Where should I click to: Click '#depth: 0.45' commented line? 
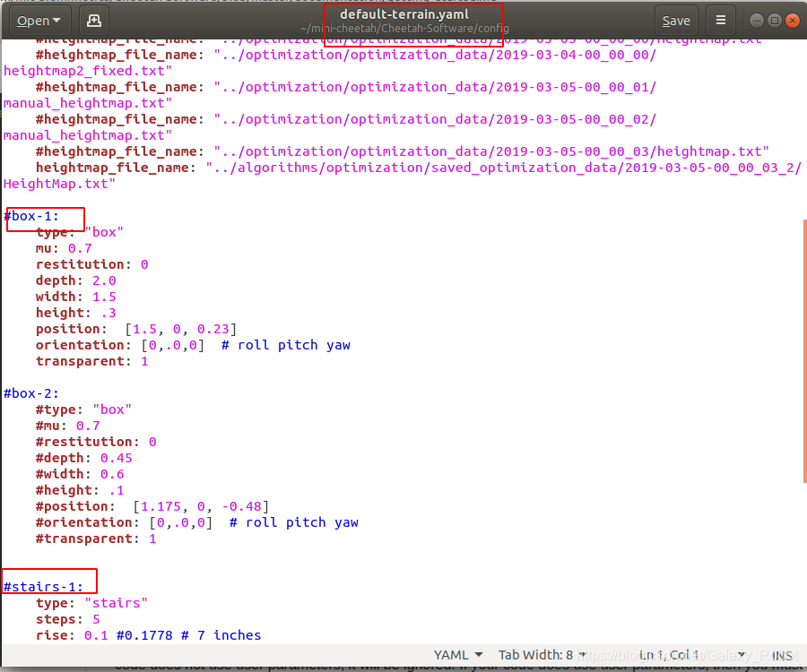[84, 458]
